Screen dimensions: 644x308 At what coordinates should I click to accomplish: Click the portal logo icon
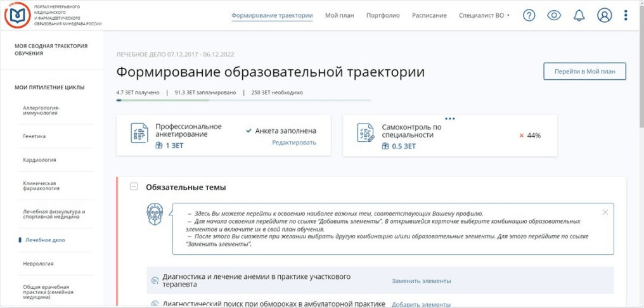16,15
